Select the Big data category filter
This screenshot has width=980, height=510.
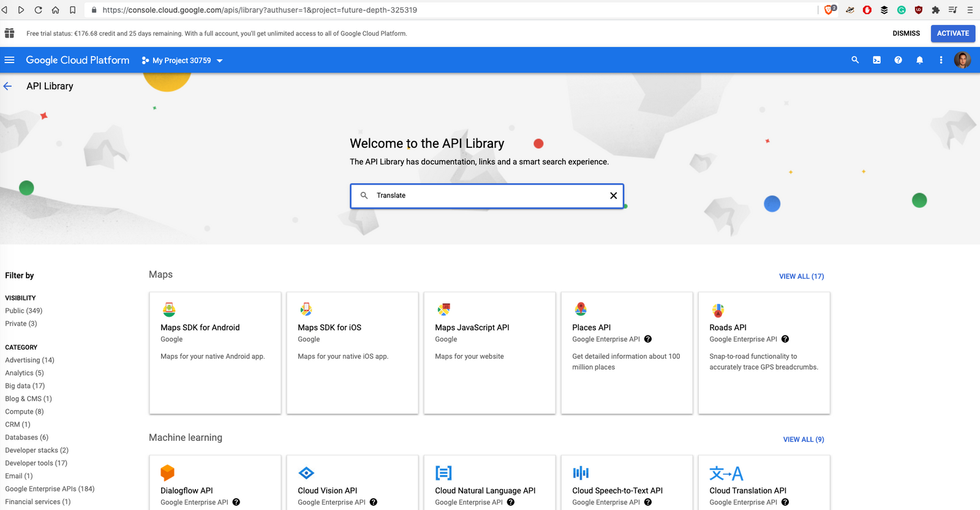[25, 386]
